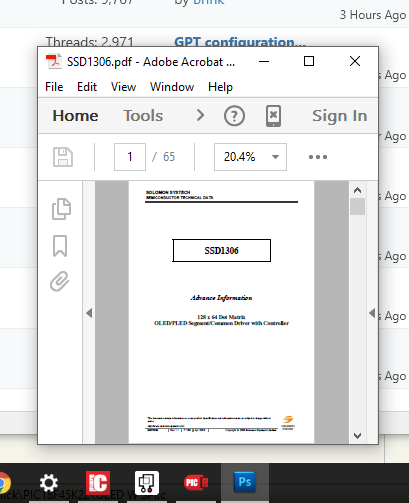Click the Help question mark icon
The width and height of the screenshot is (409, 503).
(x=234, y=116)
